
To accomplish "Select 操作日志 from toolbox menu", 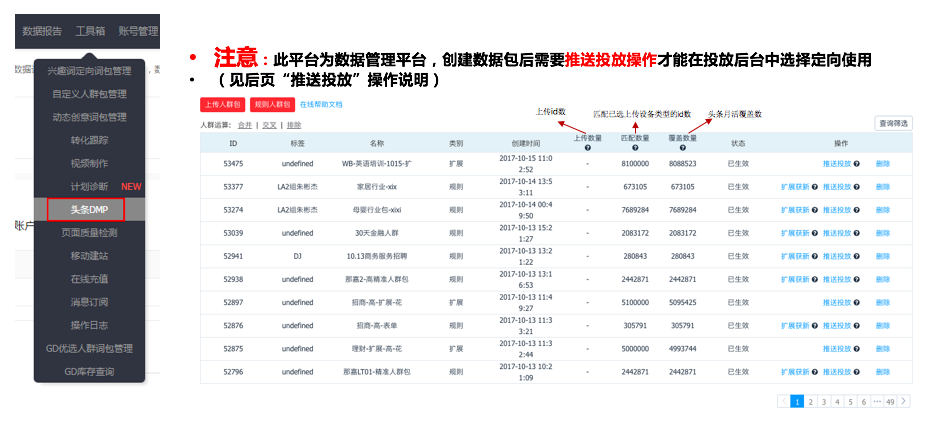I will point(89,325).
